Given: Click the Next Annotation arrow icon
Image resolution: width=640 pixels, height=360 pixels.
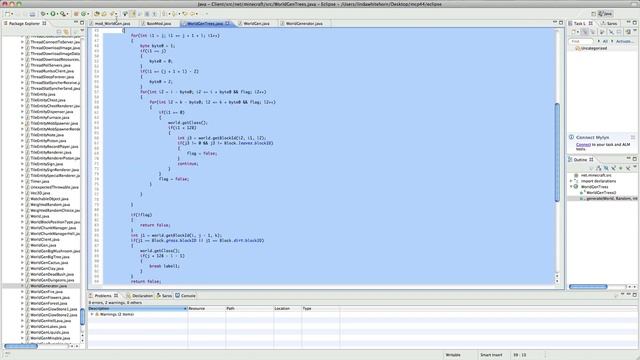Looking at the screenshot, I should [164, 13].
